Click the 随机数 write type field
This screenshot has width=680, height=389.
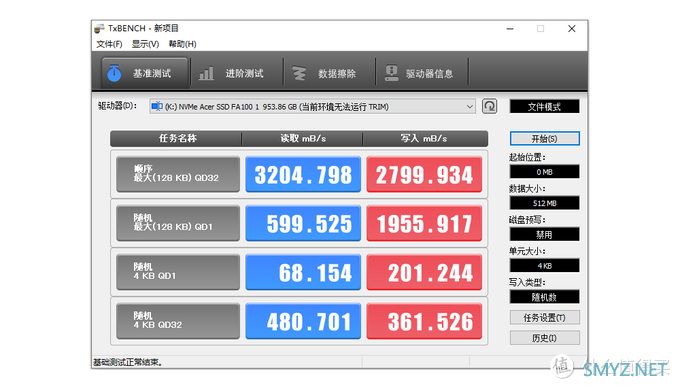click(x=544, y=297)
